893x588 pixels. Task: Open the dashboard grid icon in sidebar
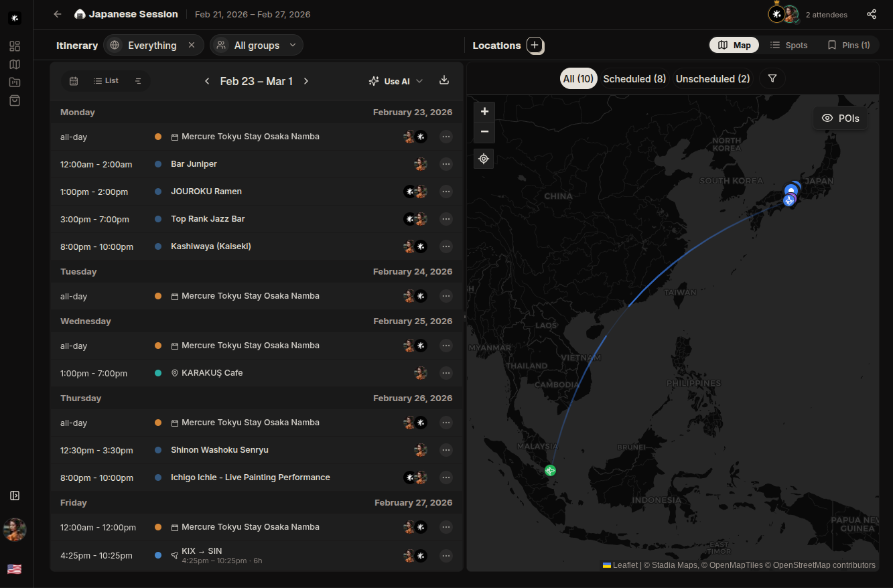[x=14, y=46]
